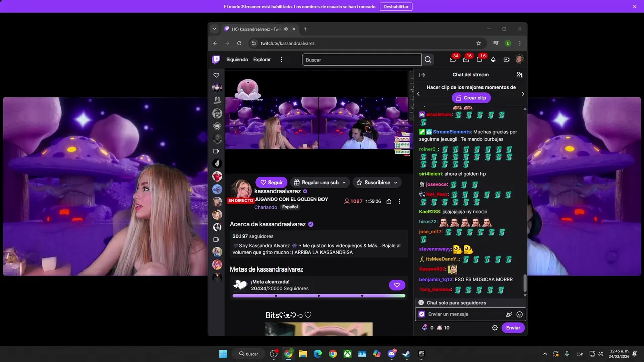Focus the Buscar search field
Image resolution: width=644 pixels, height=362 pixels.
(x=362, y=60)
